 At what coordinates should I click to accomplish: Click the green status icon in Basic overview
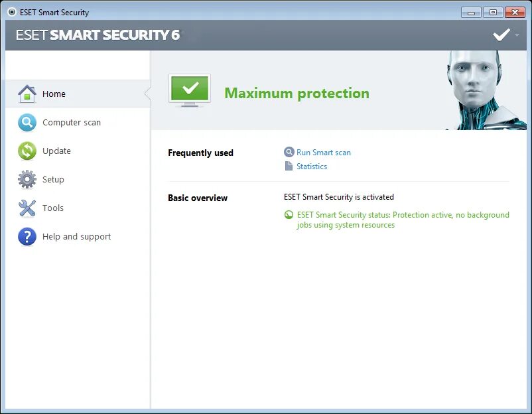(x=289, y=215)
